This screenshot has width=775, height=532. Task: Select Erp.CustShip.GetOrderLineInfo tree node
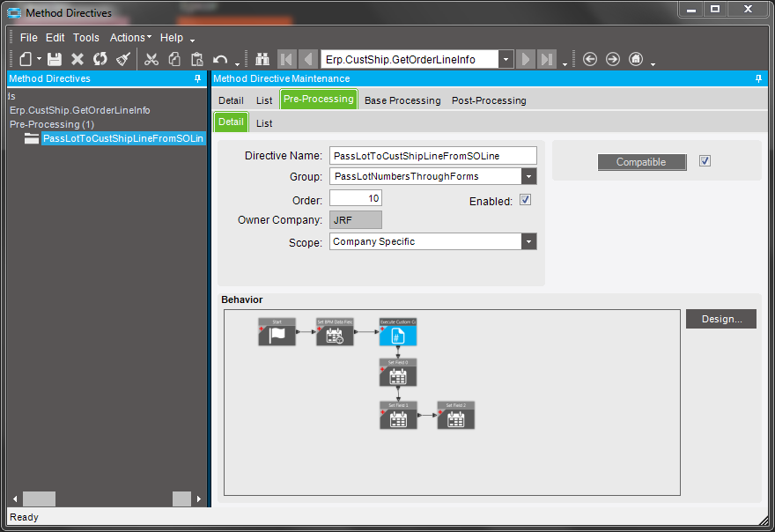pyautogui.click(x=80, y=110)
